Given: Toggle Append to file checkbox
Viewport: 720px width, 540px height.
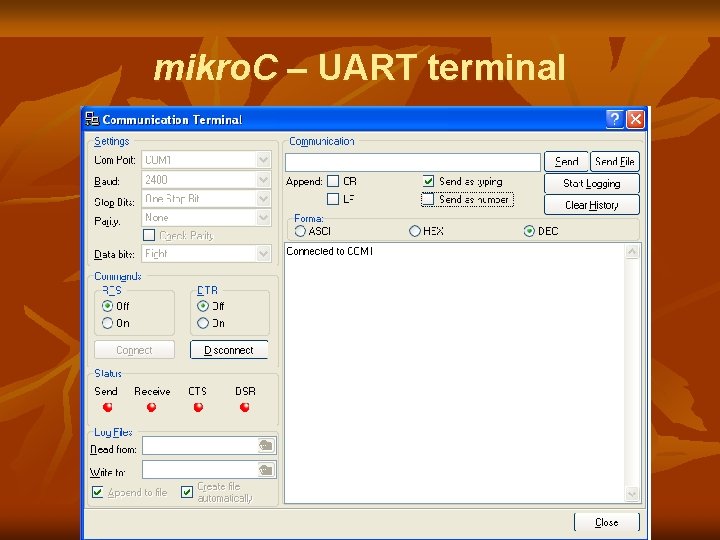Looking at the screenshot, I should [x=97, y=492].
